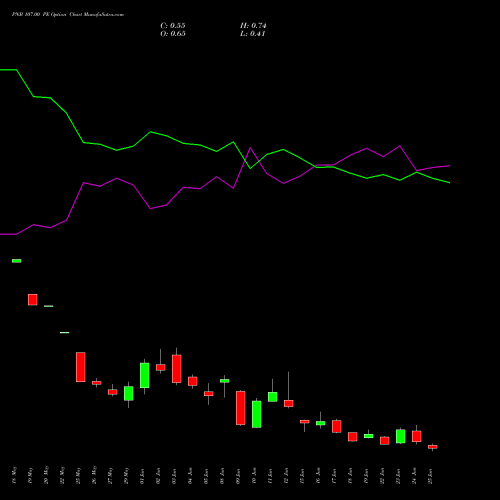Click the '19 Jun' date axis label

tap(366, 476)
